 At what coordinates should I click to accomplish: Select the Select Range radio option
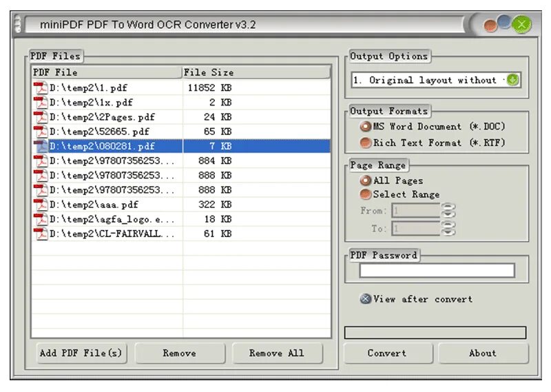pos(399,194)
